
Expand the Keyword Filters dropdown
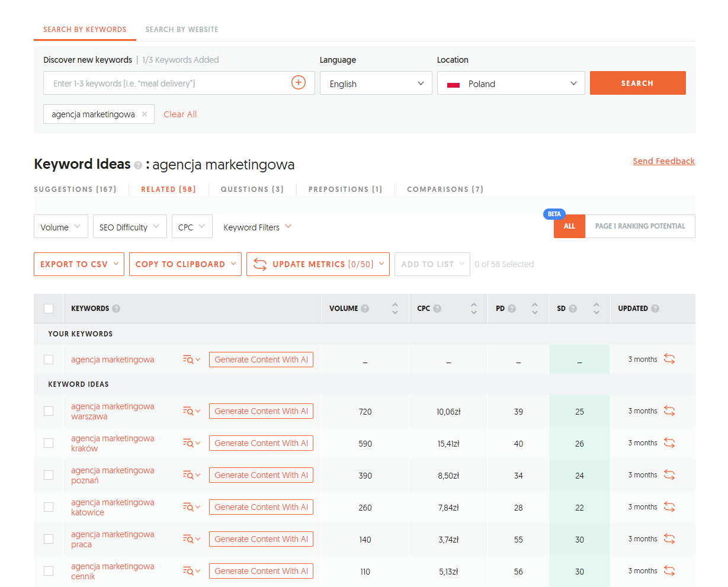pyautogui.click(x=257, y=227)
